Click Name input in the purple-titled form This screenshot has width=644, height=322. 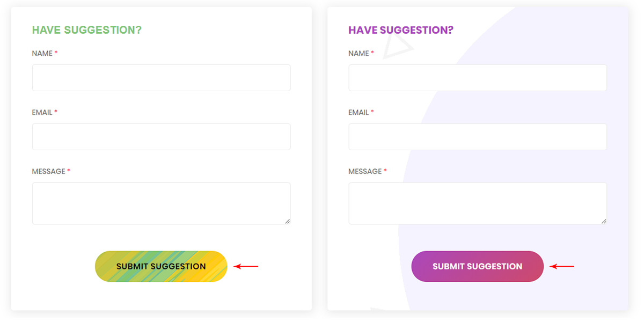(478, 78)
